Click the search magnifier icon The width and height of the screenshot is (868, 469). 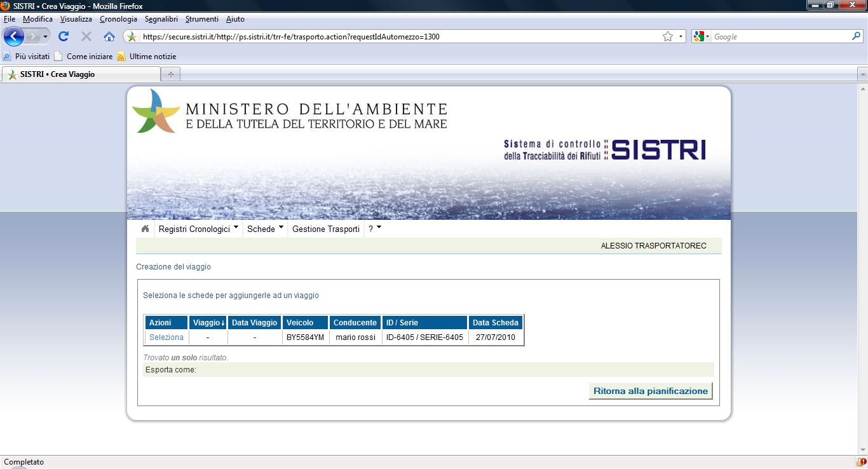point(856,37)
